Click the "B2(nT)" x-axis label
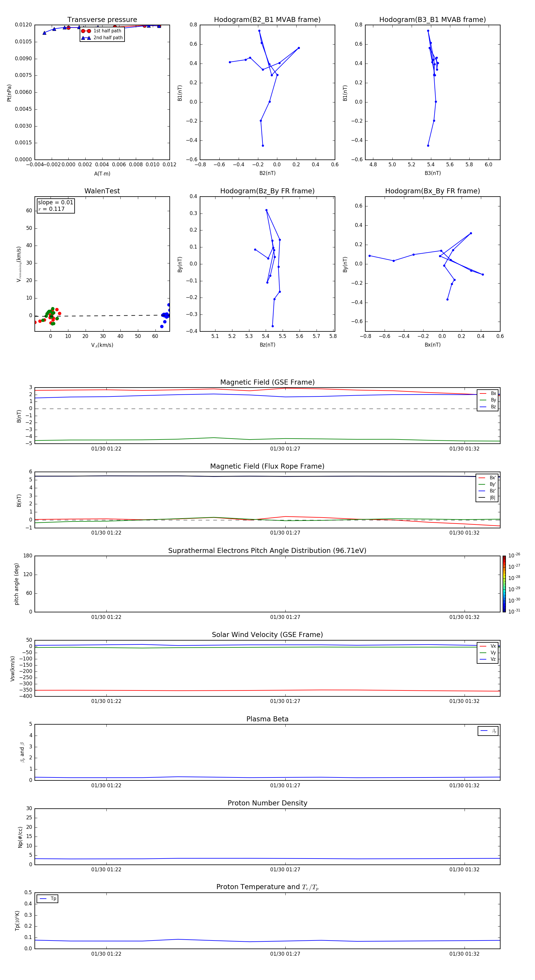This screenshot has height=980, width=535. pos(267,173)
